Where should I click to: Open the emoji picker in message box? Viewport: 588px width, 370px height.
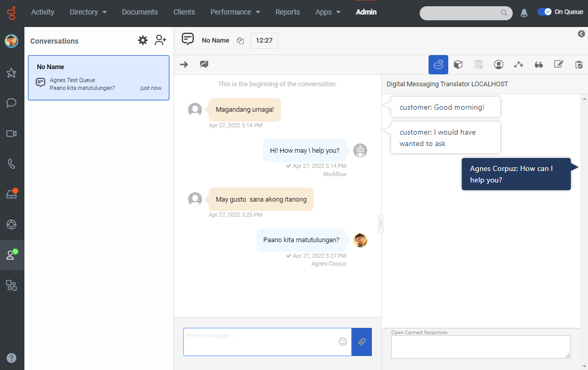coord(343,341)
